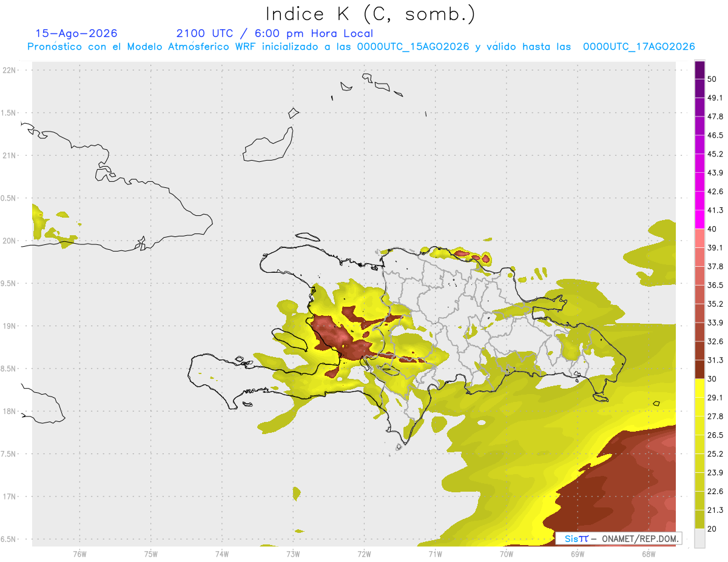Image resolution: width=728 pixels, height=562 pixels.
Task: Click the '2100 UTC / 6:00 pm Hora Local' time text
Action: (x=274, y=33)
